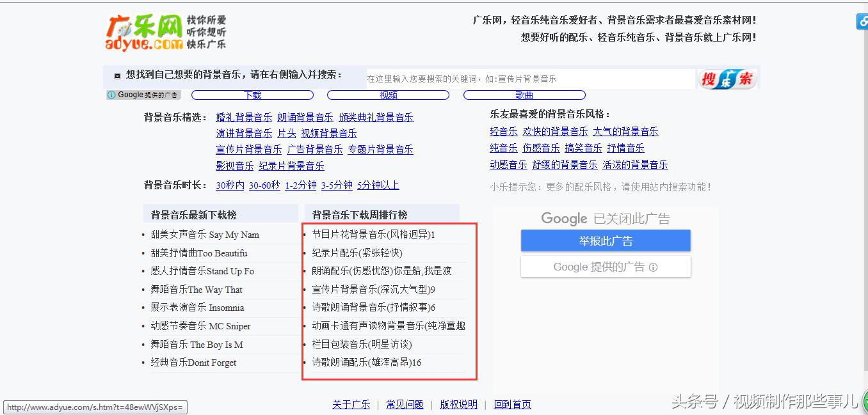Click the 甜美女声音乐 Say My Nam entry
Image resolution: width=868 pixels, height=415 pixels.
pyautogui.click(x=205, y=235)
